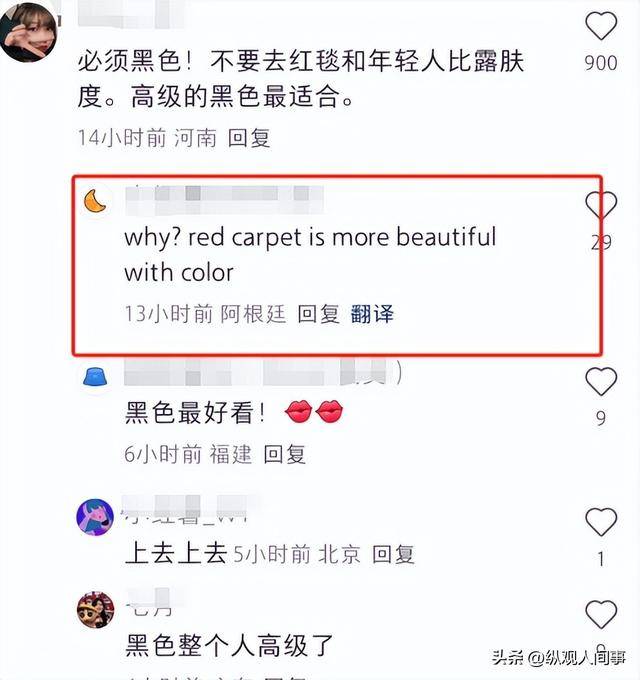This screenshot has width=640, height=680.
Task: Open the blurred username above the English comment
Action: pos(224,200)
